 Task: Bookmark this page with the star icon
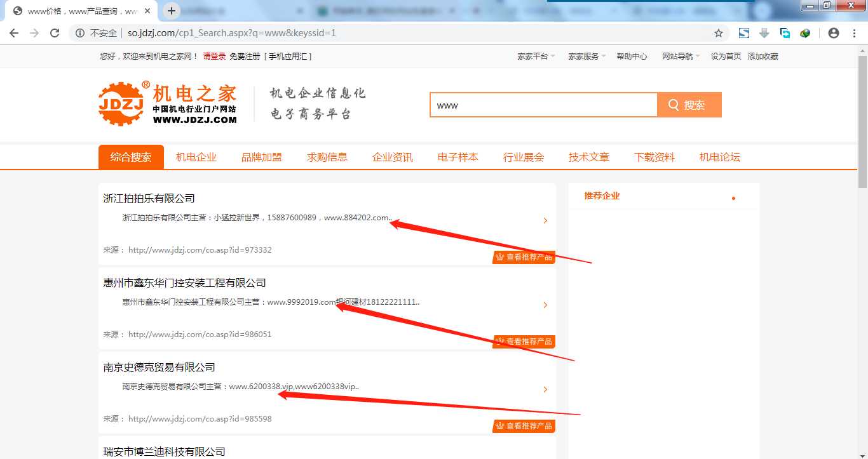coord(719,33)
